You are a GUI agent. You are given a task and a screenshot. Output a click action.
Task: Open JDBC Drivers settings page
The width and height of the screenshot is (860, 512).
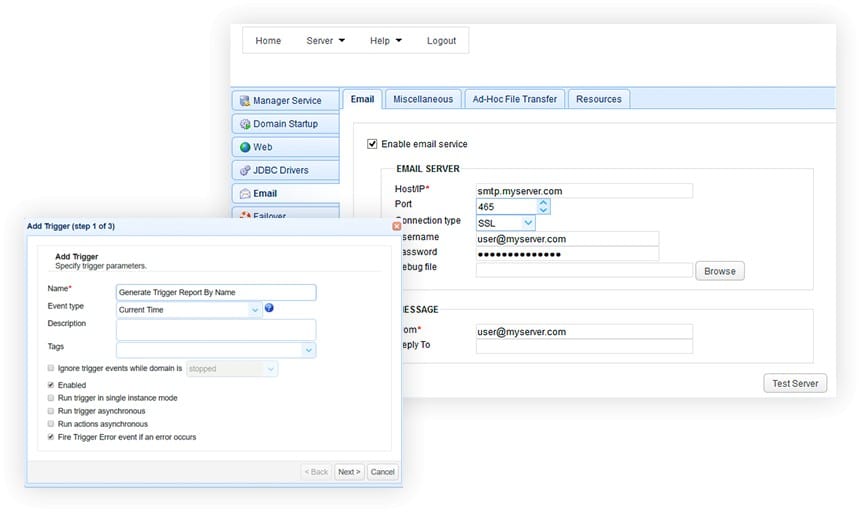tap(286, 170)
